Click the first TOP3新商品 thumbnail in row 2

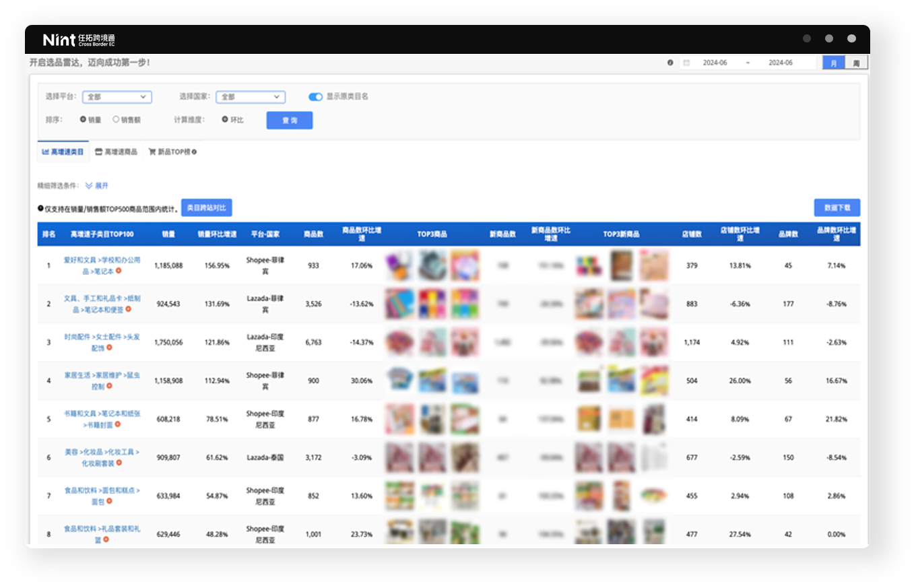point(589,304)
